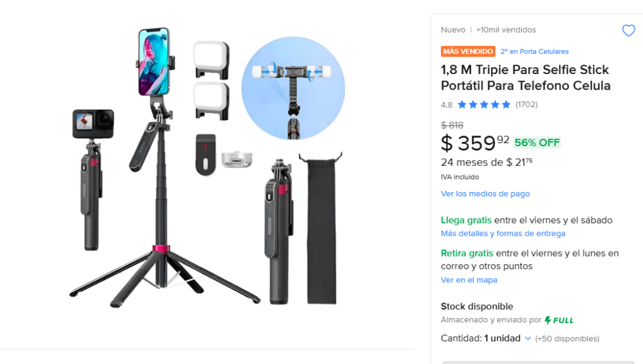
Task: Click the blue five-star rating icons
Action: click(x=484, y=105)
